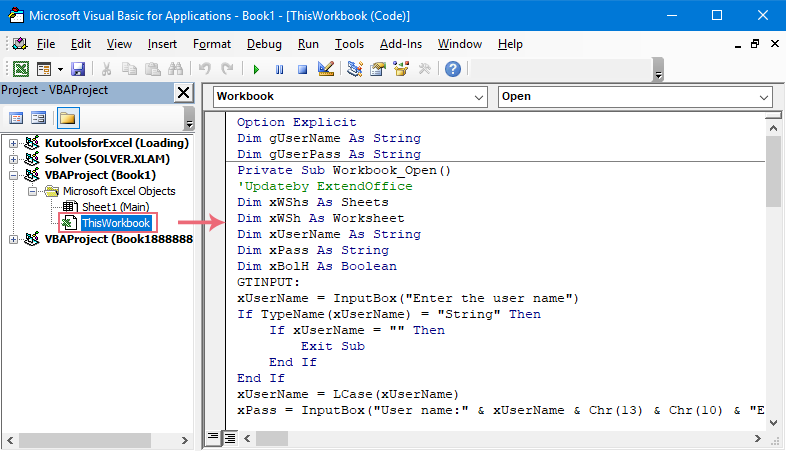Open the Tools menu
Viewport: 786px width, 451px height.
click(349, 44)
